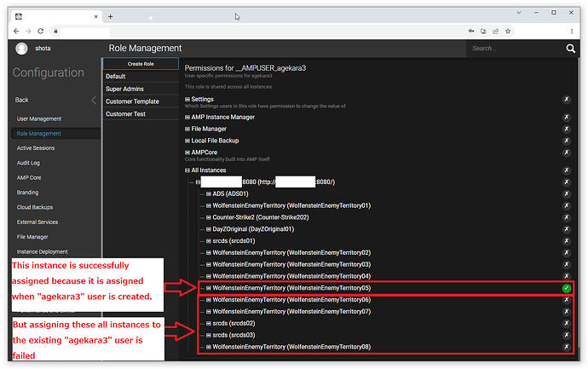Viewport: 588px width, 369px height.
Task: Select the Customer Test role
Action: (141, 114)
